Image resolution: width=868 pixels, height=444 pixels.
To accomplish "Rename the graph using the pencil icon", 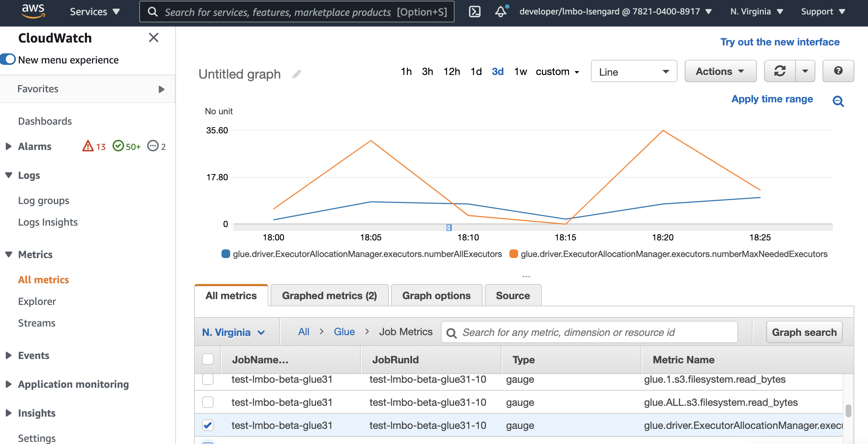I will click(297, 74).
